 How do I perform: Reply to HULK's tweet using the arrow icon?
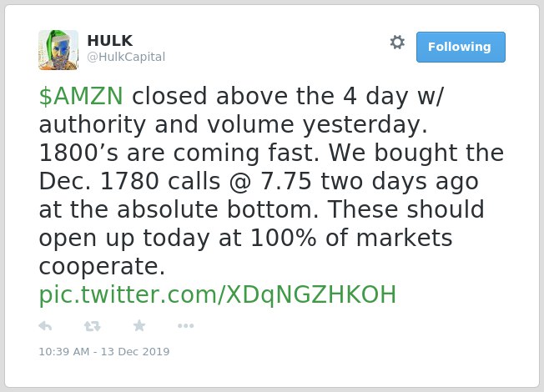(x=45, y=326)
